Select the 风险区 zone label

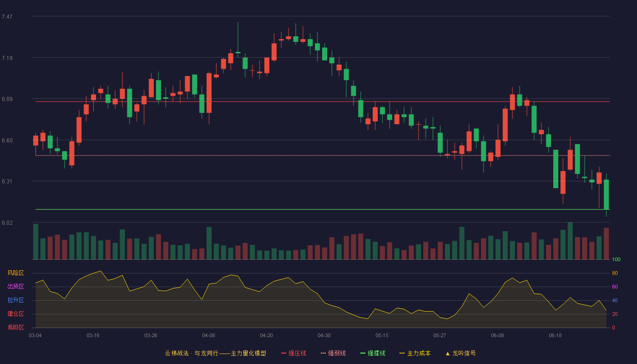coord(15,273)
